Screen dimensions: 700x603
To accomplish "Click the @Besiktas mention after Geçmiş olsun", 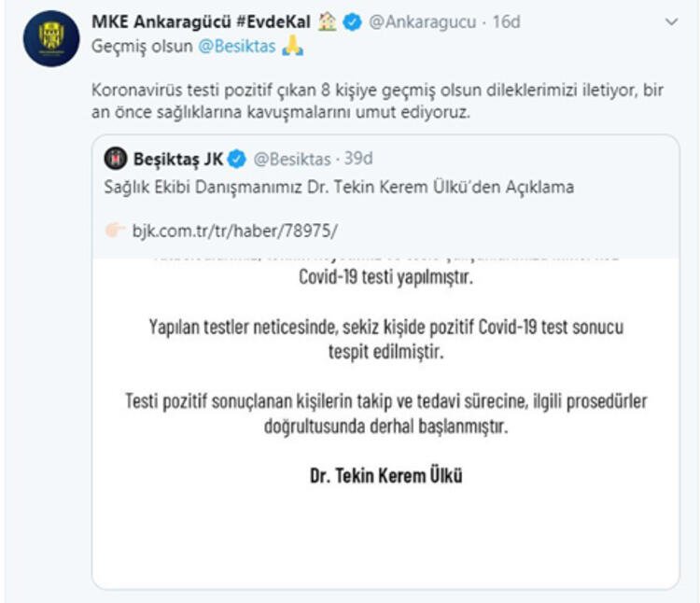I will pyautogui.click(x=236, y=46).
